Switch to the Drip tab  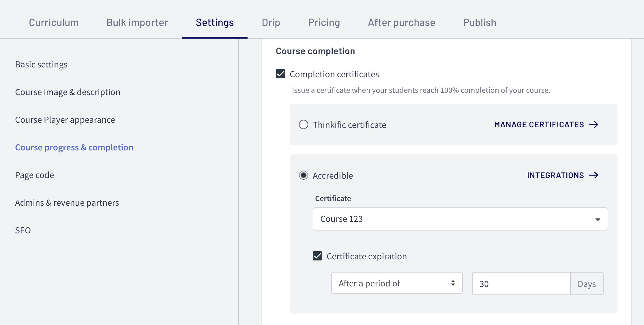(x=271, y=22)
